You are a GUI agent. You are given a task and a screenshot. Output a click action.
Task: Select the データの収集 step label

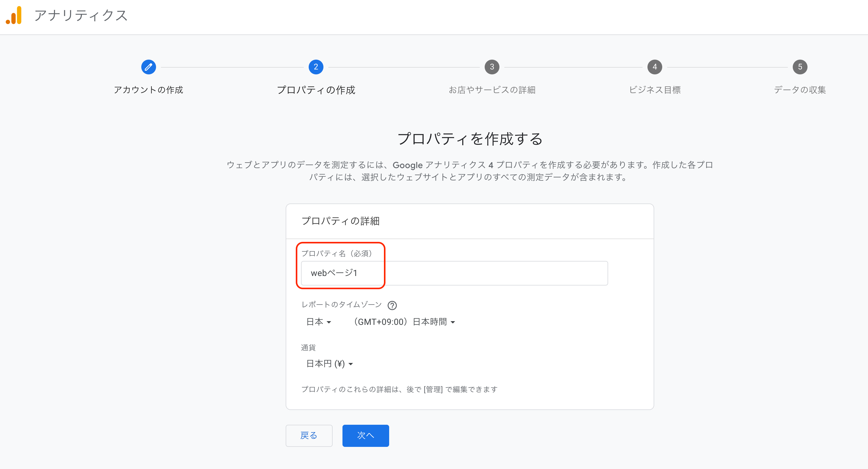pyautogui.click(x=800, y=90)
